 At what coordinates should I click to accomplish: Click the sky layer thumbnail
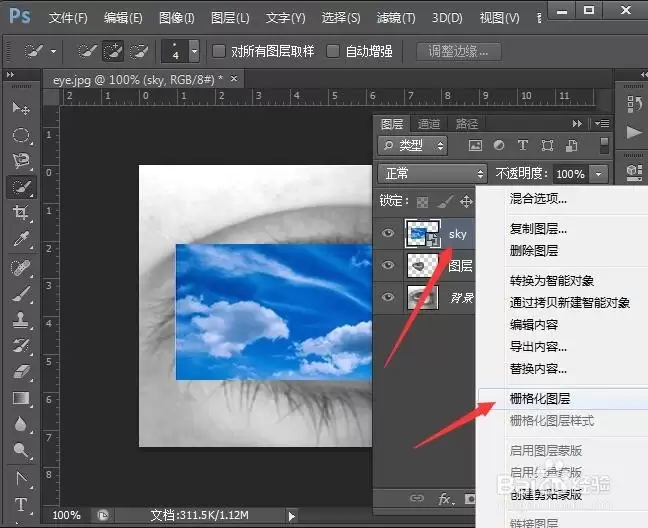point(422,233)
